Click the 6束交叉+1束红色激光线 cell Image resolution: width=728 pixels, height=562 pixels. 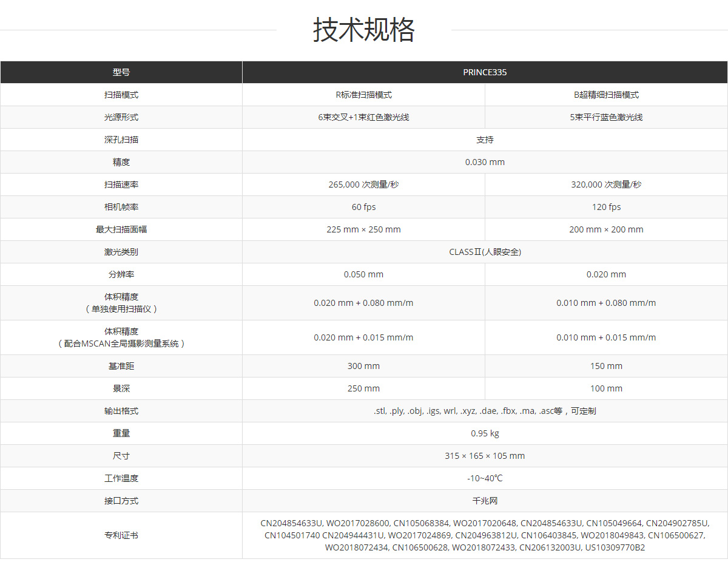(x=363, y=117)
